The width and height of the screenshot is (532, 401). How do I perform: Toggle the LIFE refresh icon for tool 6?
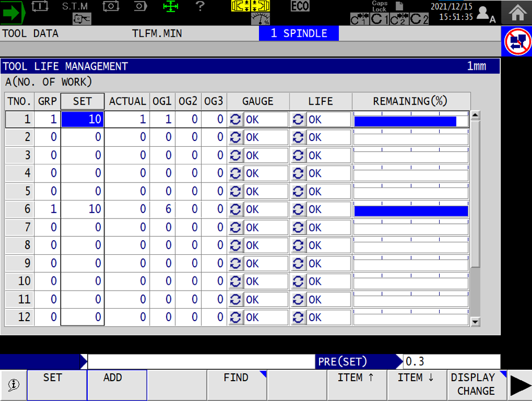pos(298,210)
